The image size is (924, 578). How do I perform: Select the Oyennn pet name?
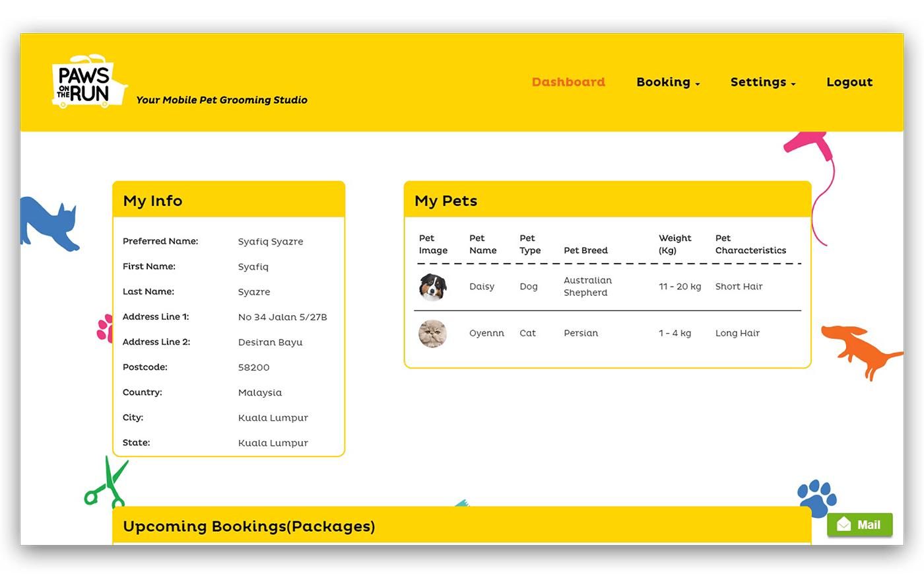click(x=486, y=334)
